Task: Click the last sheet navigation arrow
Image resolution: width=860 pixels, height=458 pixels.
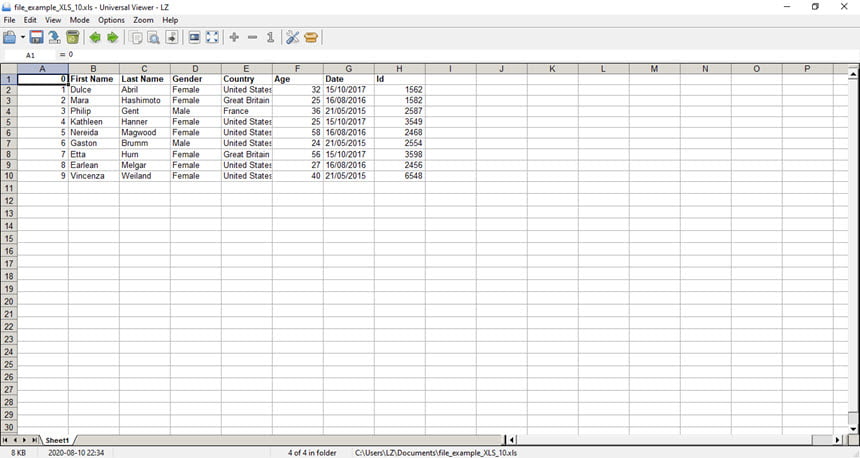Action: point(35,440)
